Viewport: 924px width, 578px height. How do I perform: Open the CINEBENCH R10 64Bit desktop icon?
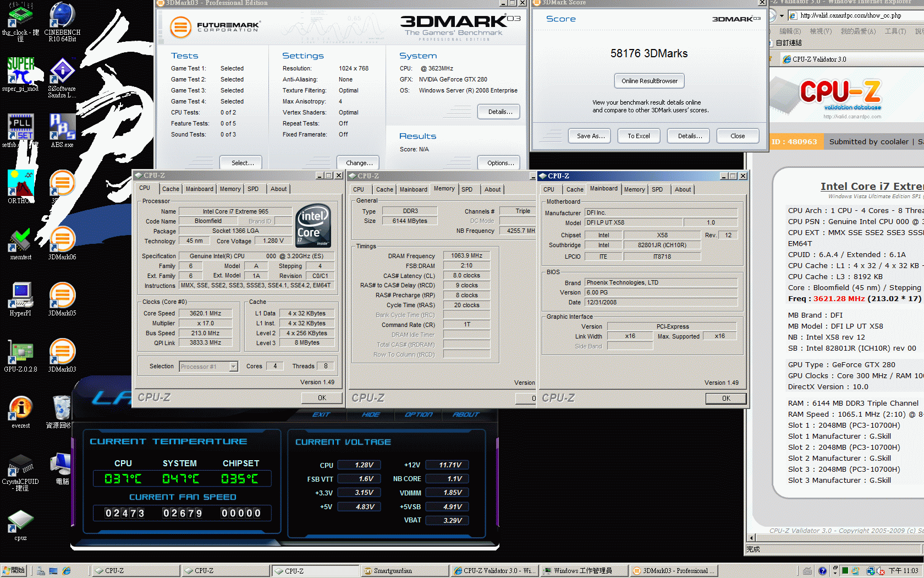point(62,22)
